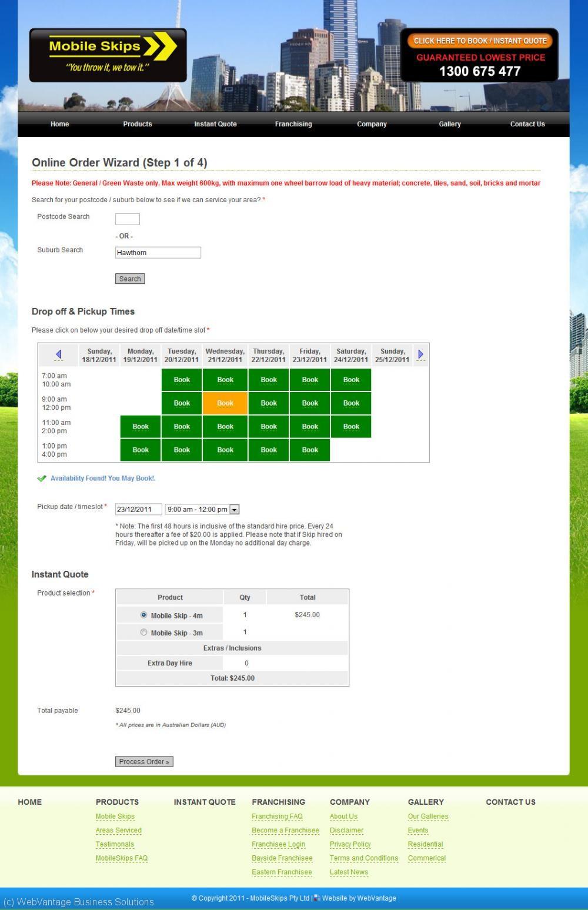Click the pickup date field
This screenshot has height=910, width=588.
coord(138,510)
